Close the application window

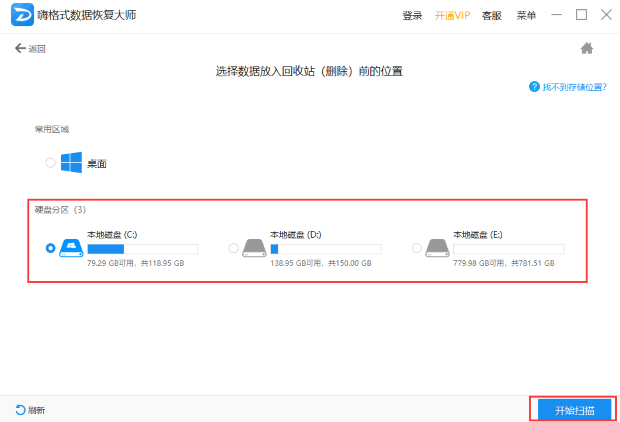pyautogui.click(x=606, y=15)
